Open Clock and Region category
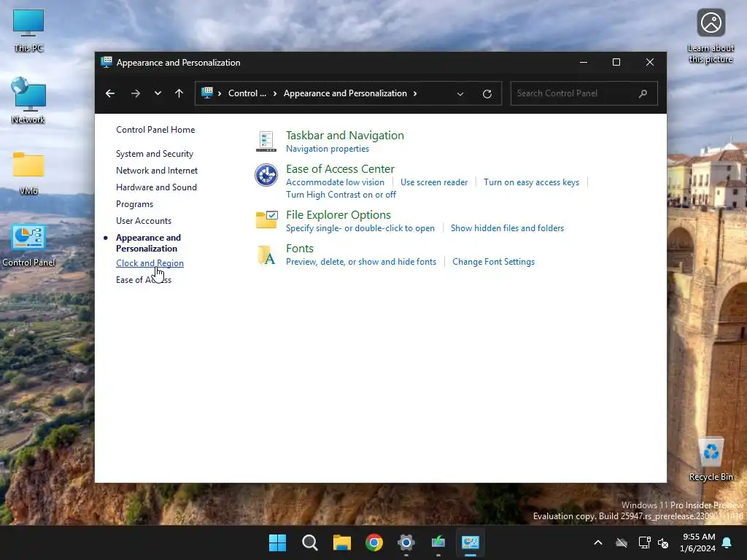The width and height of the screenshot is (747, 560). pos(150,262)
